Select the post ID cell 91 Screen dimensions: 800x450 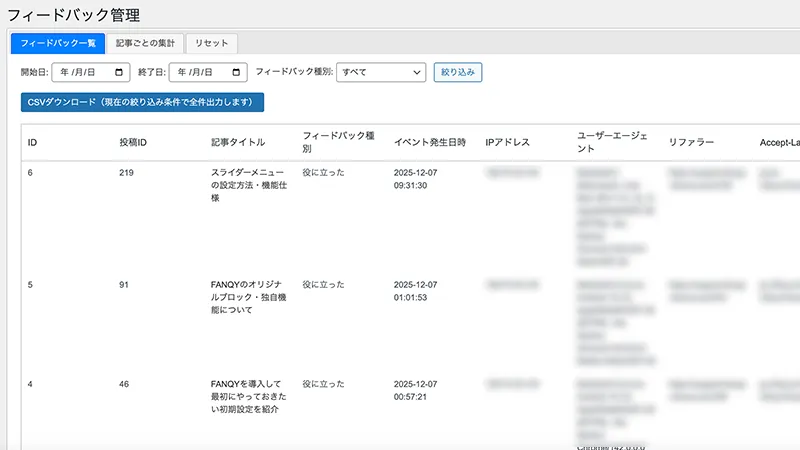click(124, 285)
